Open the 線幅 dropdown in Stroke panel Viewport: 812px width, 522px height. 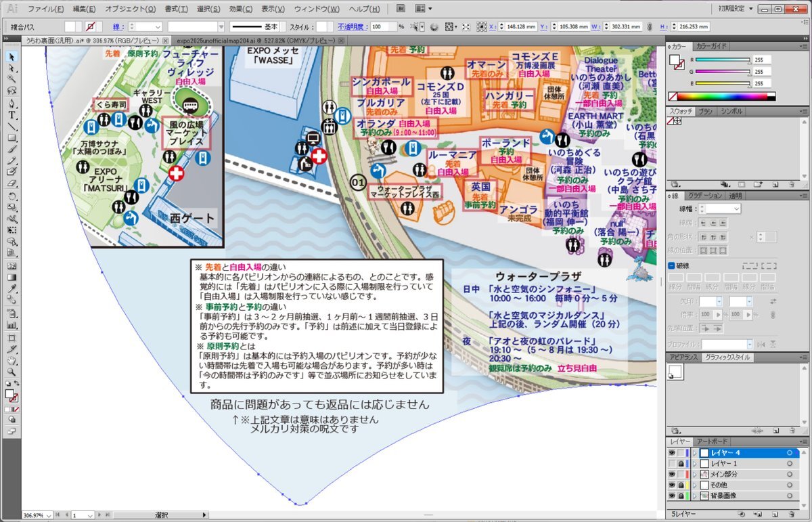(736, 209)
